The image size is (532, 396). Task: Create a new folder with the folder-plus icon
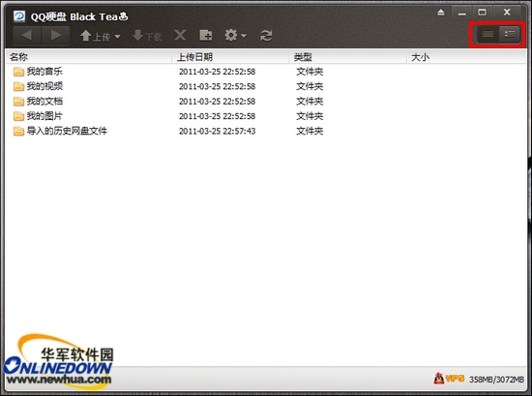pos(206,35)
